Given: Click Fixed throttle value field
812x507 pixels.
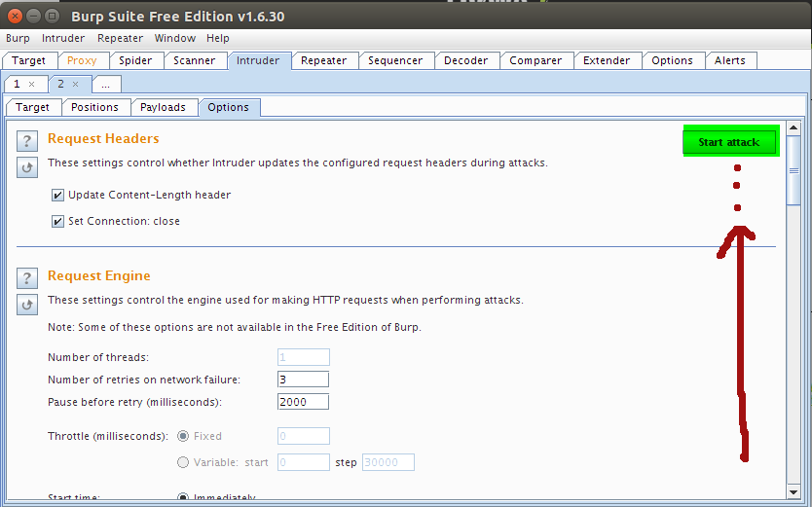Looking at the screenshot, I should click(304, 436).
